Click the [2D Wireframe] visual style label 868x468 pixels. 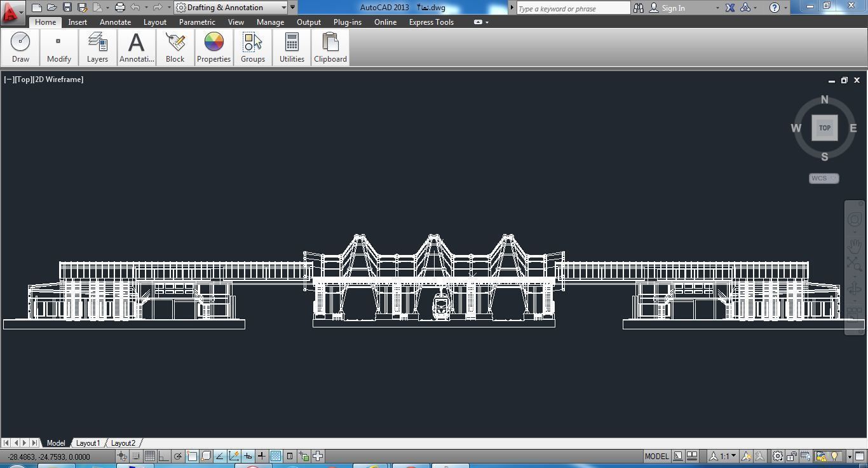point(58,79)
